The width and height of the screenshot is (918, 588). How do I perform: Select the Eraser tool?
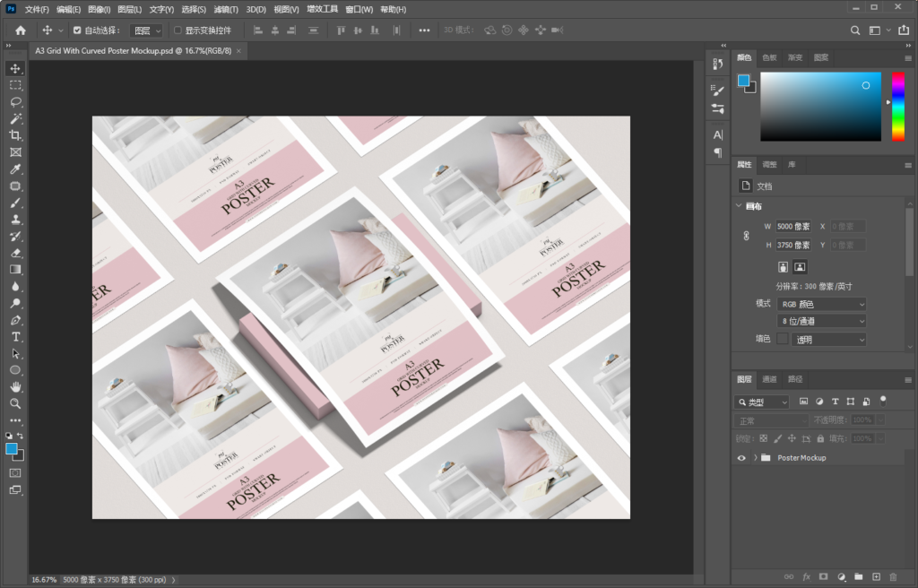15,253
